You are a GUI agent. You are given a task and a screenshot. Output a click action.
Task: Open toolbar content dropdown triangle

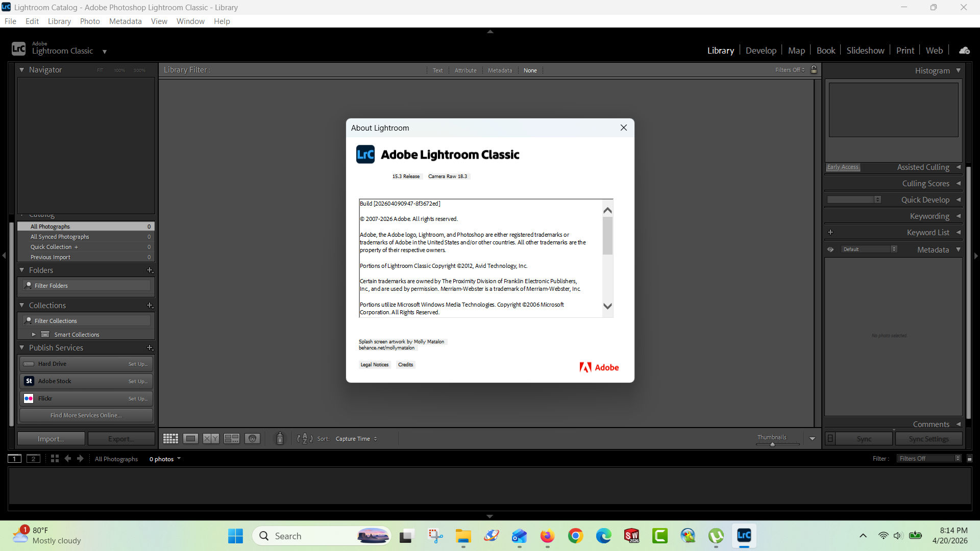click(812, 439)
